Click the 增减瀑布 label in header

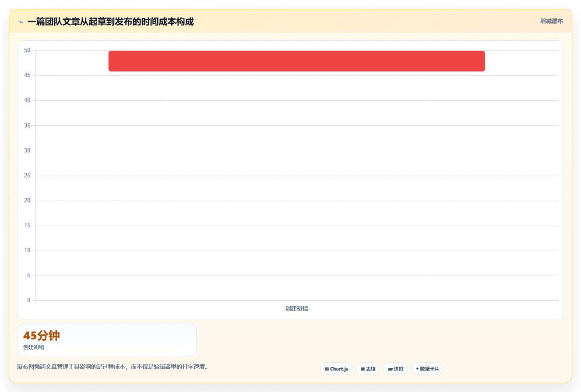[551, 21]
